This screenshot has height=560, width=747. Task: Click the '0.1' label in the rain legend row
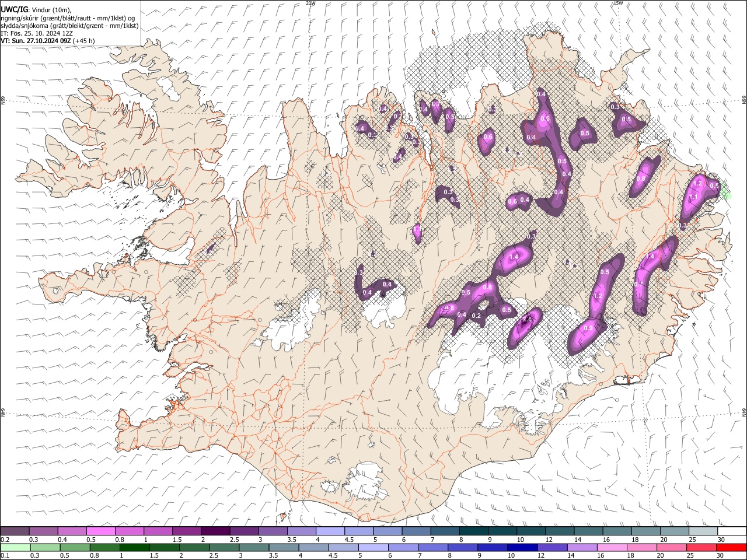pyautogui.click(x=5, y=555)
